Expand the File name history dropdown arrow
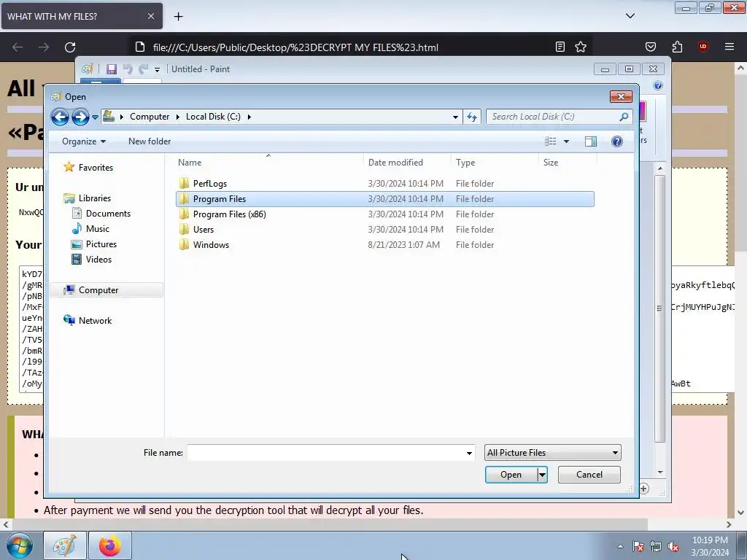This screenshot has width=747, height=560. (469, 452)
